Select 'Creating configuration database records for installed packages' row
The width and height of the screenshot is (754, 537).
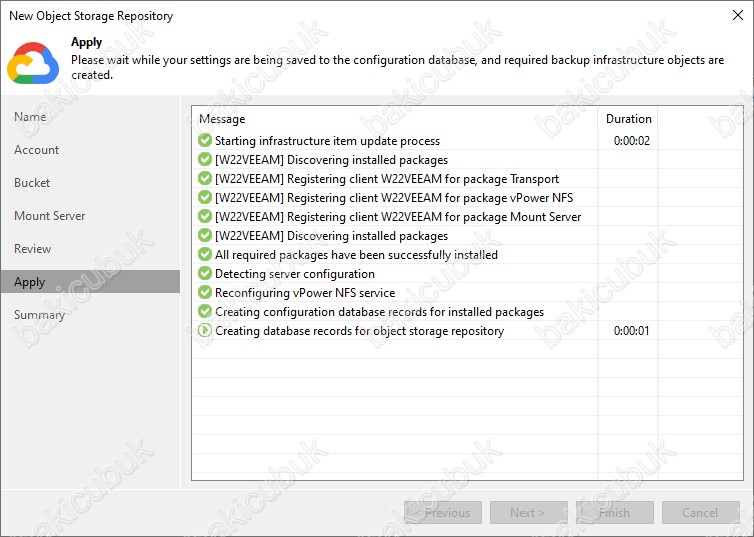tap(467, 312)
